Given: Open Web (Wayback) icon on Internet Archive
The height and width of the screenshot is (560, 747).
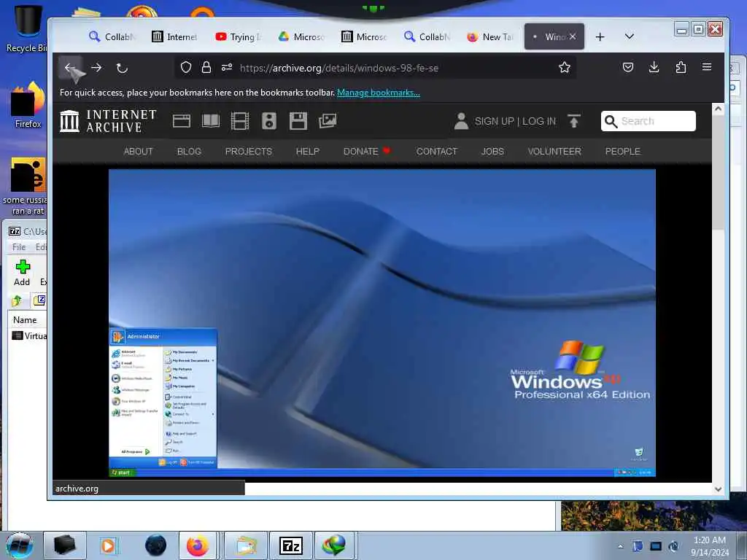Looking at the screenshot, I should click(x=182, y=121).
